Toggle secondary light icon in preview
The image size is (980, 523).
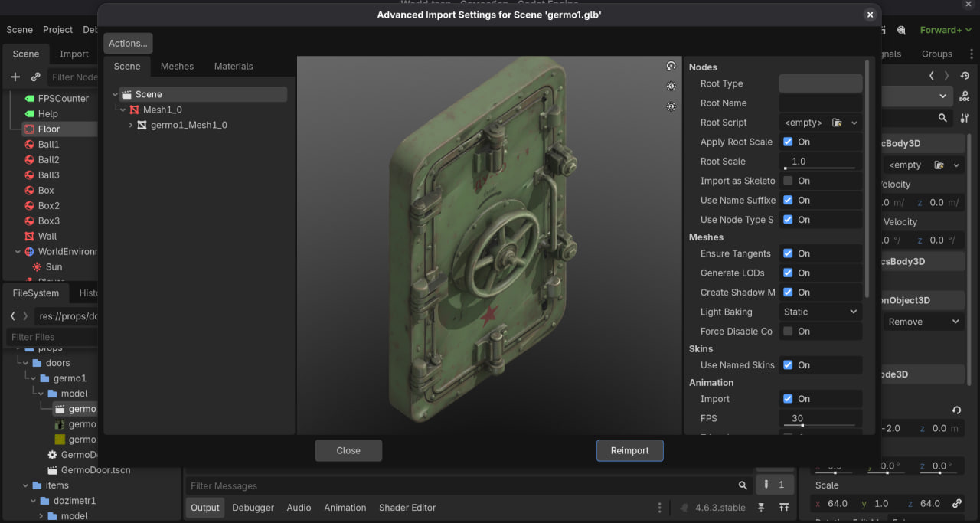pos(671,106)
